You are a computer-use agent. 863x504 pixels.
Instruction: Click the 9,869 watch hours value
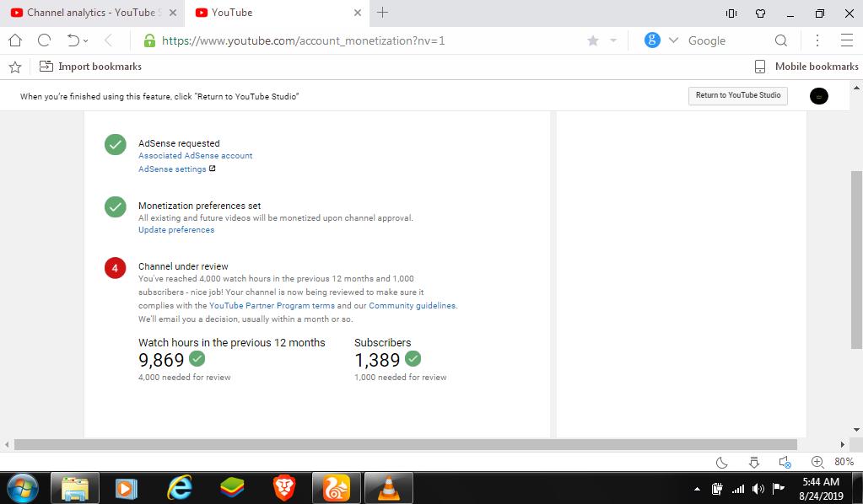tap(161, 360)
